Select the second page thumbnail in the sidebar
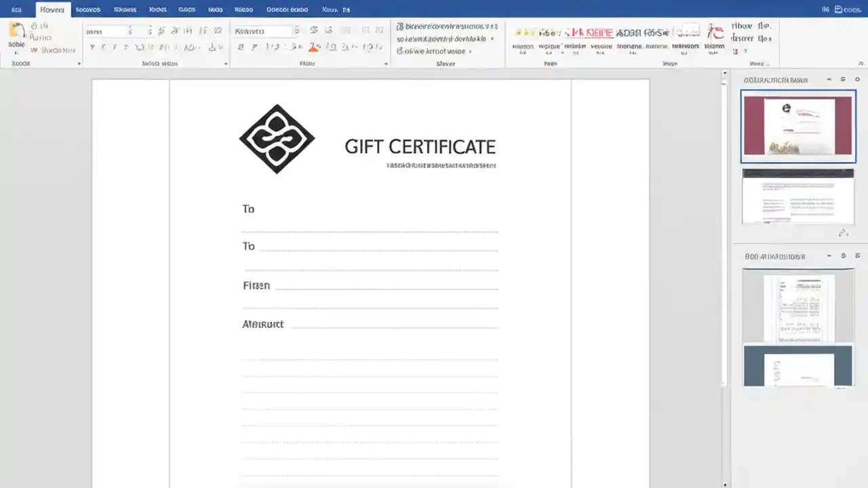Image resolution: width=868 pixels, height=488 pixels. tap(798, 197)
